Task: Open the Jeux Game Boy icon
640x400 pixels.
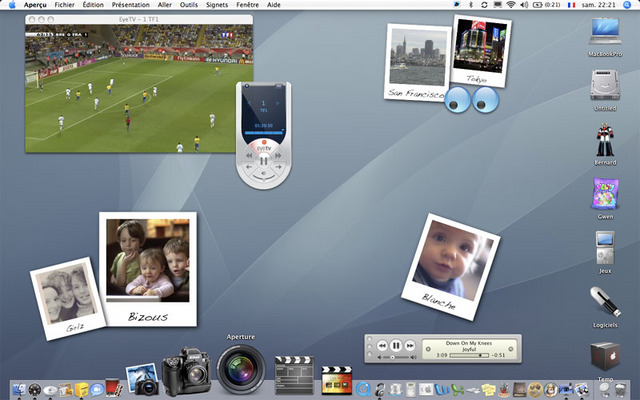Action: coord(605,248)
